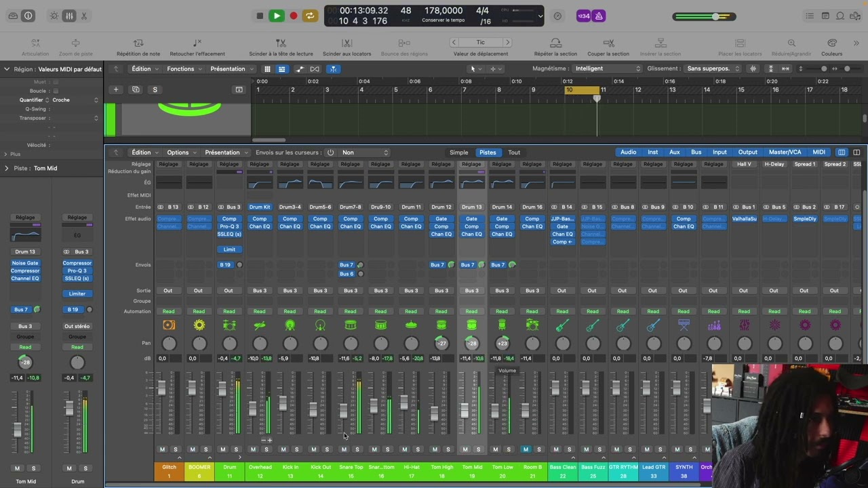868x488 pixels.
Task: Switch mixer view to Tout
Action: click(x=514, y=152)
